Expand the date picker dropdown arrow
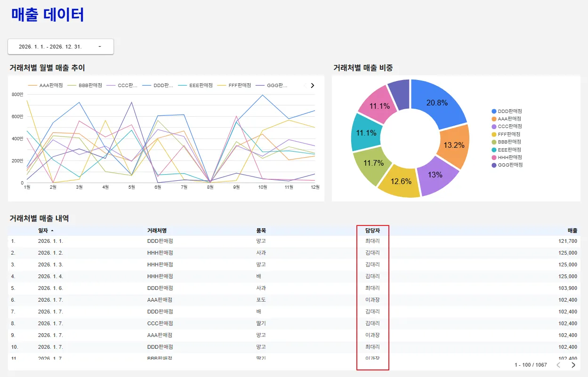Screen dimensions: 588x377 [100, 47]
